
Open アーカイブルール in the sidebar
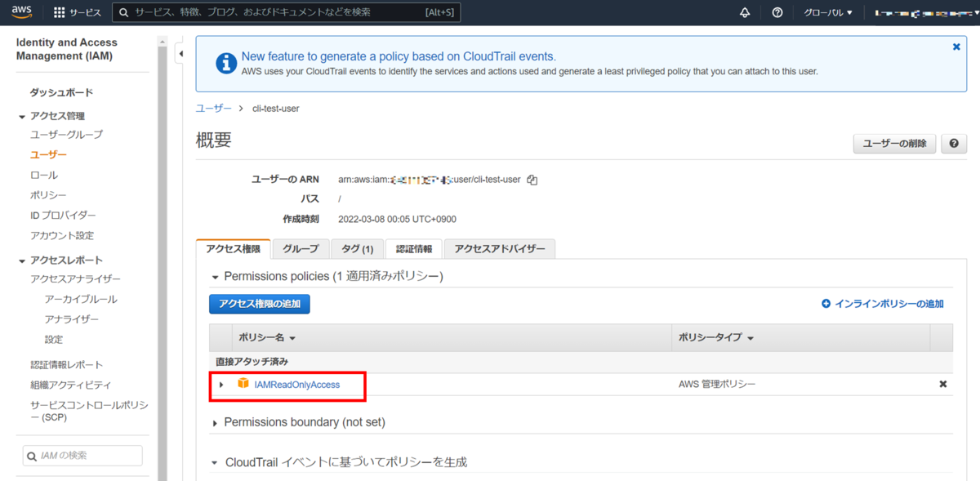[81, 299]
